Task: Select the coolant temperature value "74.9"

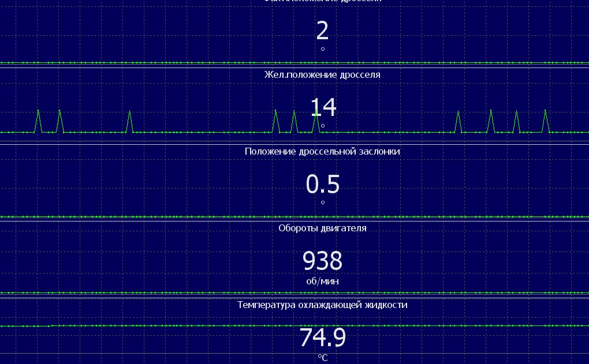Action: click(322, 337)
